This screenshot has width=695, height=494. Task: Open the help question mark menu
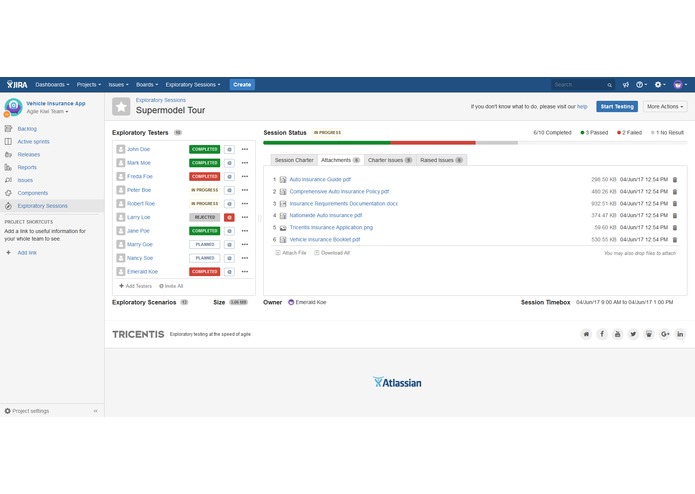pos(641,85)
